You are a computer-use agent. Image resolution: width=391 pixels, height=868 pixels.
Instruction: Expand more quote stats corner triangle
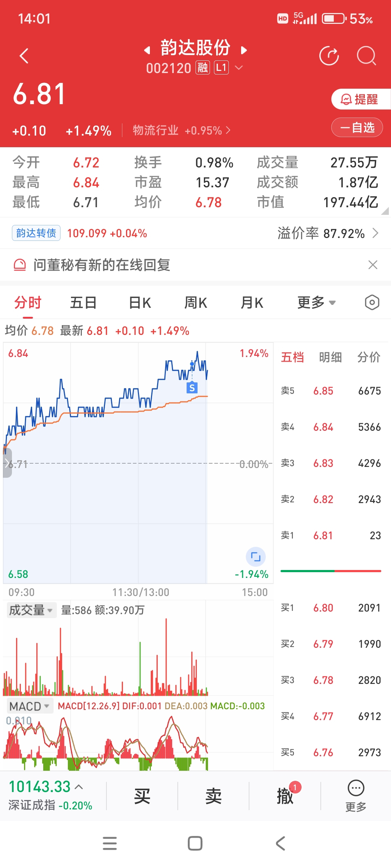click(385, 211)
